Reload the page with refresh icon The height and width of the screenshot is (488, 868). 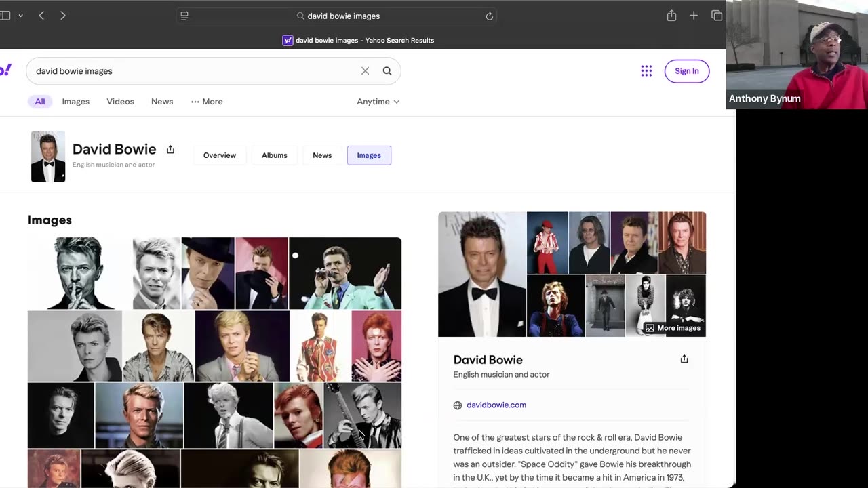489,16
